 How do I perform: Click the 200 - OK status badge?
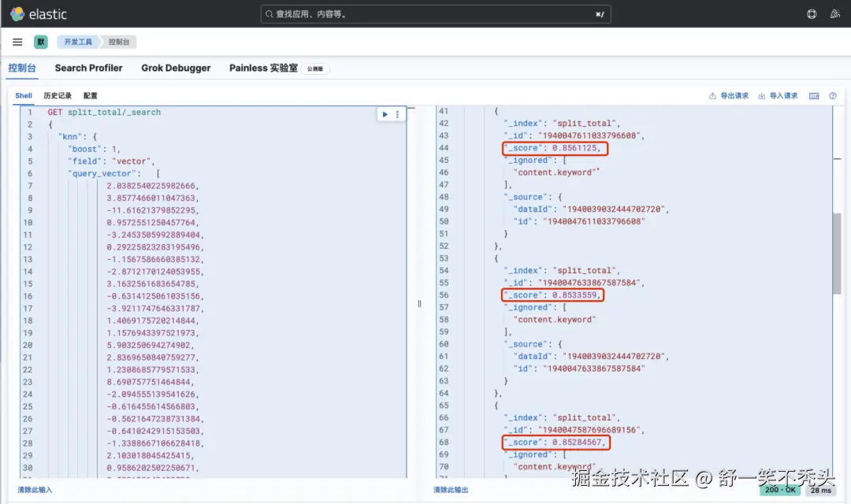[780, 490]
